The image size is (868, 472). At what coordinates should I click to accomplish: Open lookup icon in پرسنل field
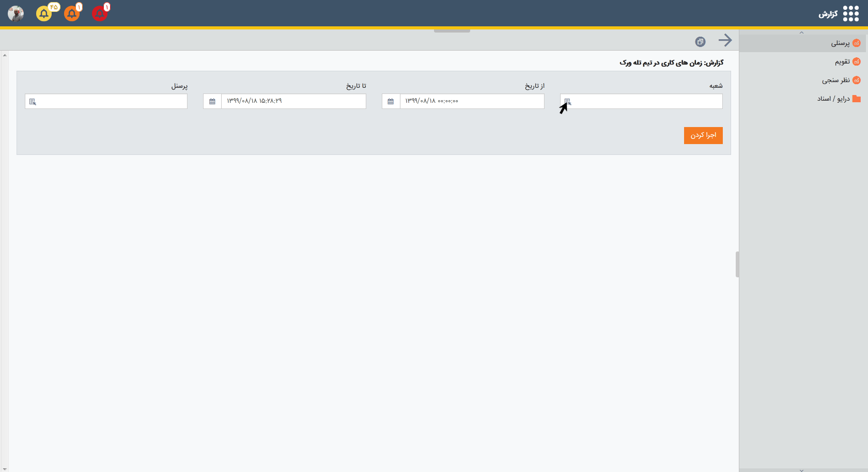click(x=33, y=102)
